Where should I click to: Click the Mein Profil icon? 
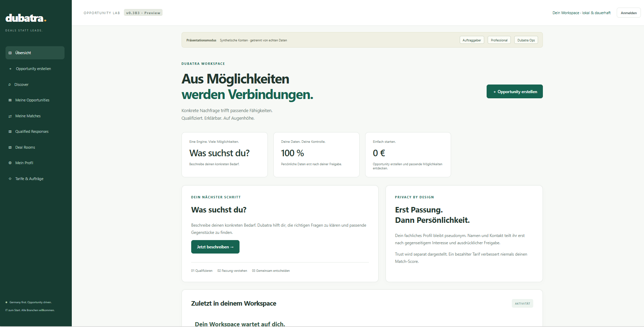[10, 163]
